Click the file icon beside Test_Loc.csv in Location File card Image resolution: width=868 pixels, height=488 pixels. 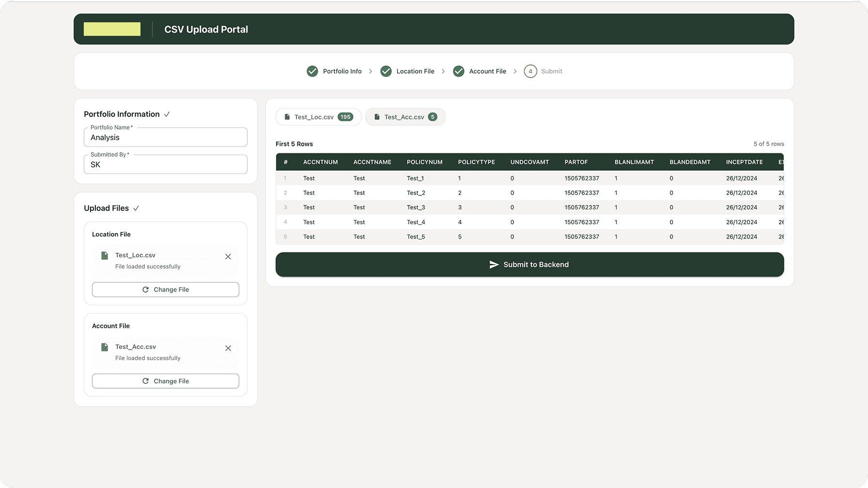(105, 255)
